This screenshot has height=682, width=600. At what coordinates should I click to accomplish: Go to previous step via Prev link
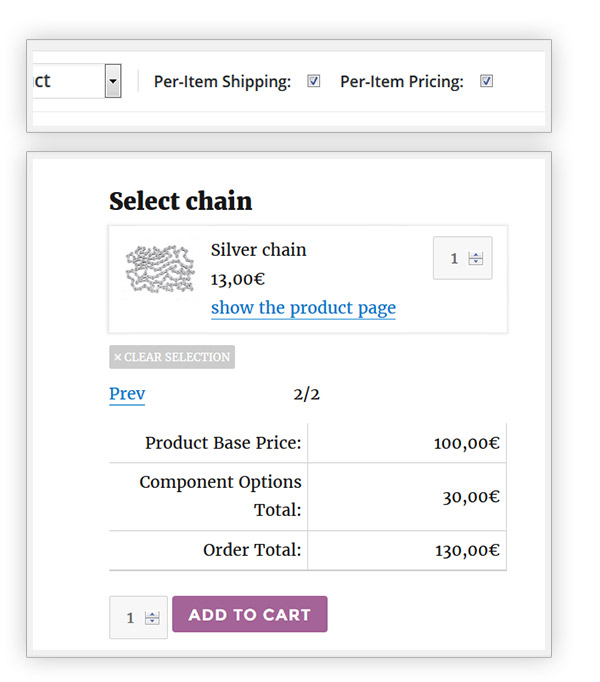[x=127, y=393]
